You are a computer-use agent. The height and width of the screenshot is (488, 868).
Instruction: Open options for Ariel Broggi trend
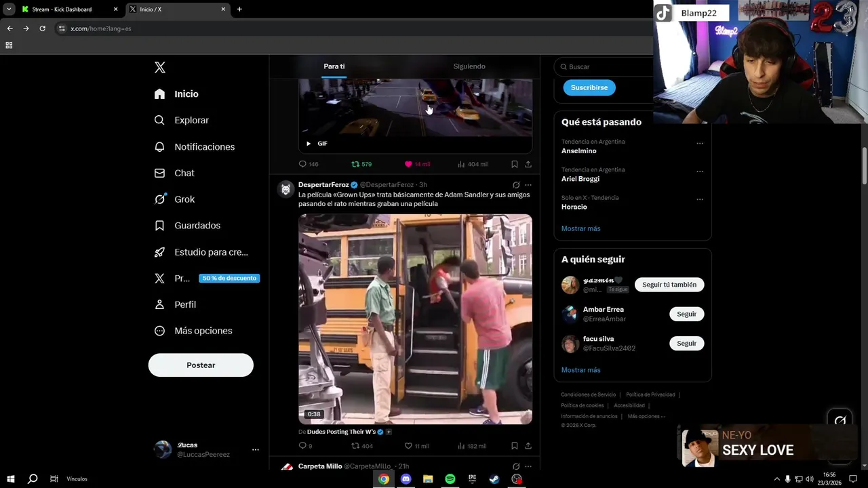(x=700, y=171)
